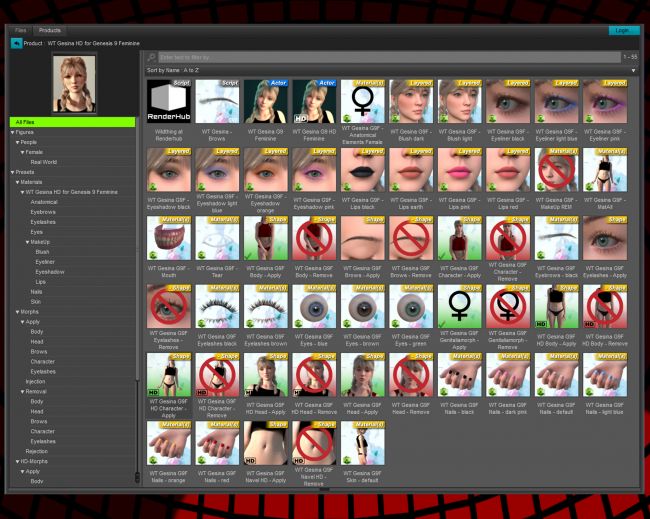Screen dimensions: 650x519
Task: Collapse the Figures tree node
Action: point(14,132)
